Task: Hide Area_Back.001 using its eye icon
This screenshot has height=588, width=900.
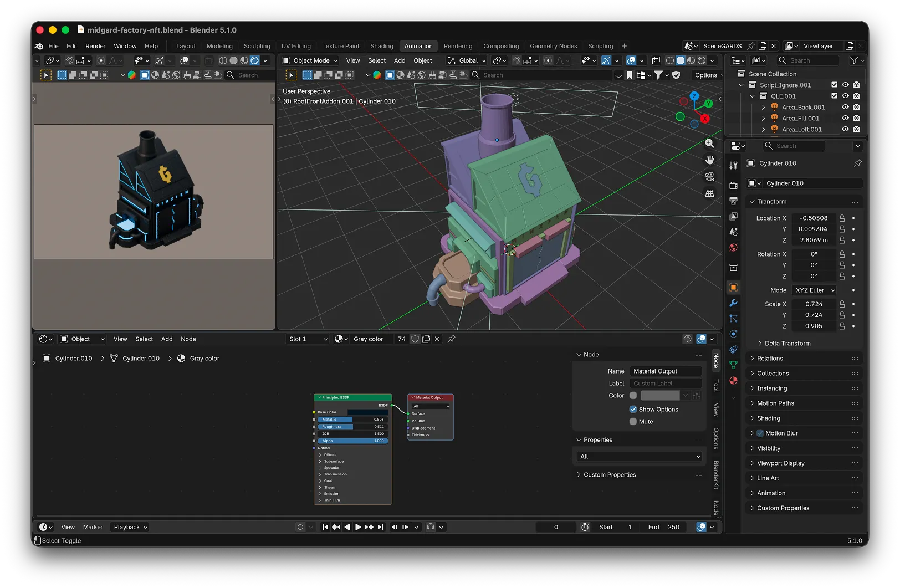Action: pos(845,108)
